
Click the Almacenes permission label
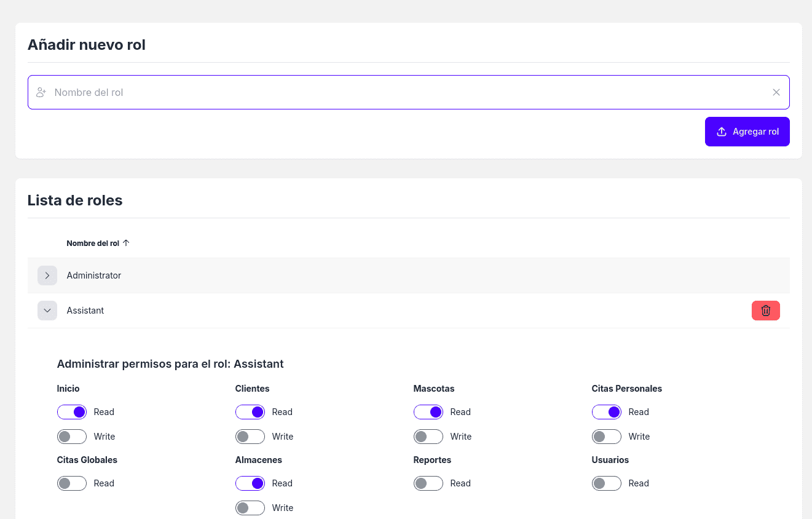(259, 460)
